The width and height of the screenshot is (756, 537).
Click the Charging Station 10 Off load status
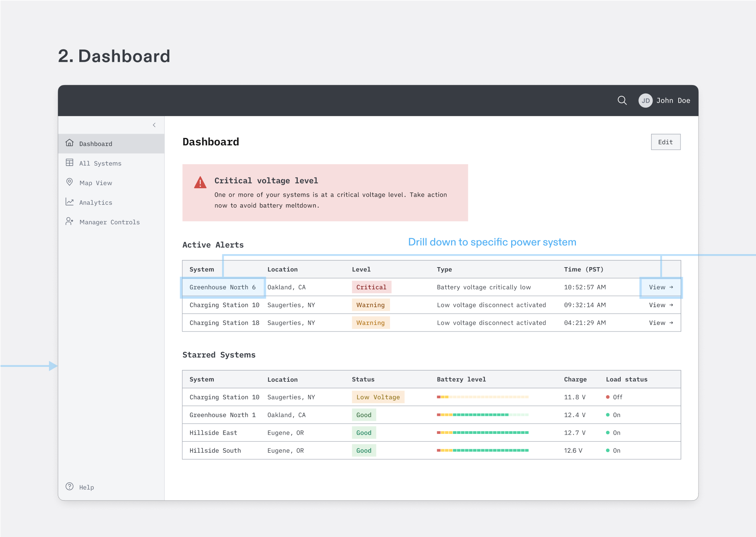click(614, 397)
